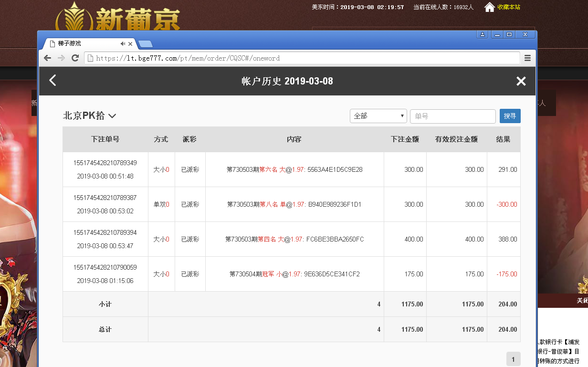Image resolution: width=588 pixels, height=367 pixels.
Task: Close the 帐户历史 panel with X
Action: coord(521,81)
